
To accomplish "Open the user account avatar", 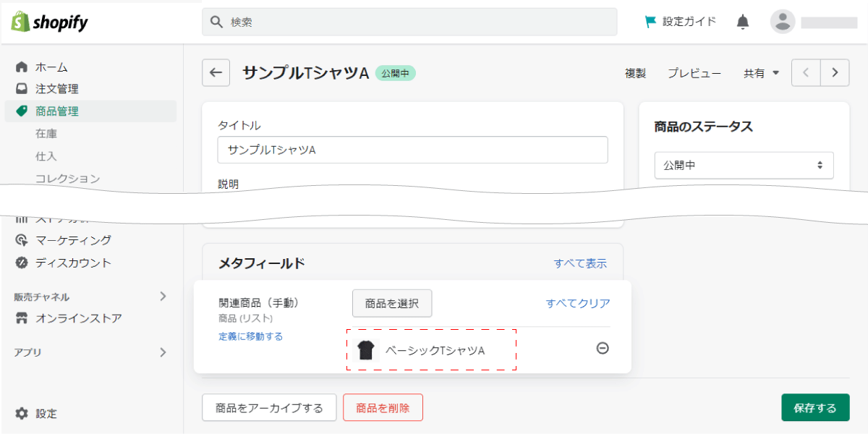I will click(x=783, y=22).
